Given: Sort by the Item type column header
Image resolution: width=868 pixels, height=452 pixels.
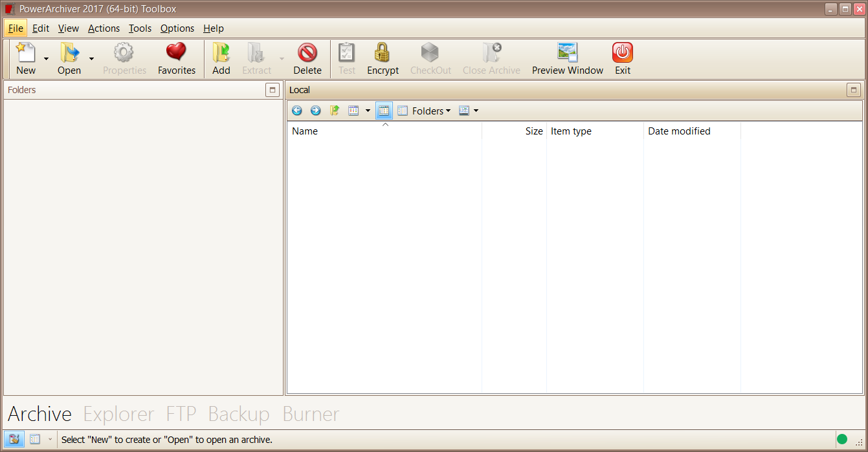Looking at the screenshot, I should click(595, 131).
